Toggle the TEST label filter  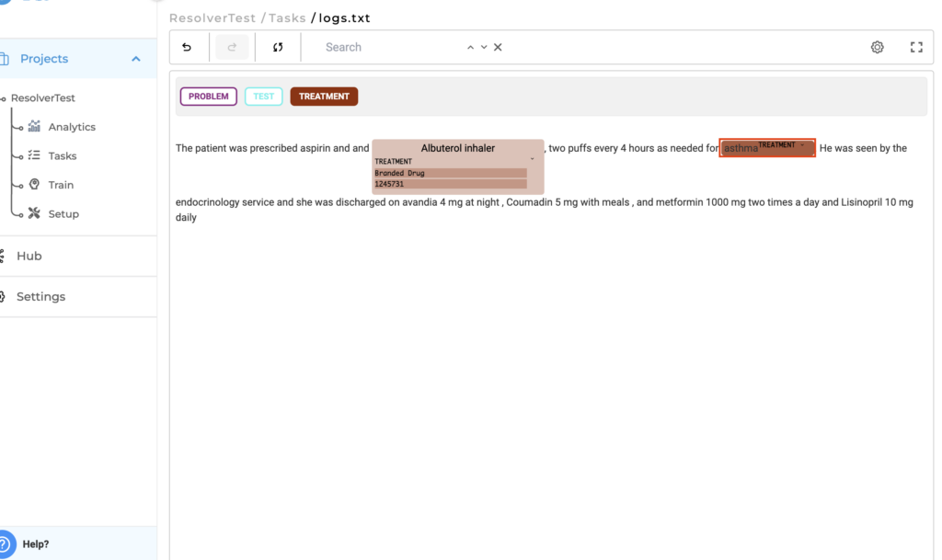click(263, 96)
